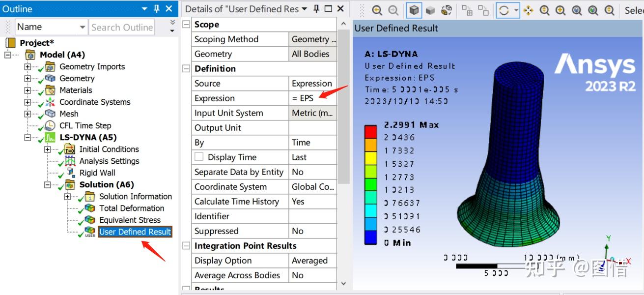Expand the Mesh tree node
The width and height of the screenshot is (644, 295).
click(x=28, y=114)
